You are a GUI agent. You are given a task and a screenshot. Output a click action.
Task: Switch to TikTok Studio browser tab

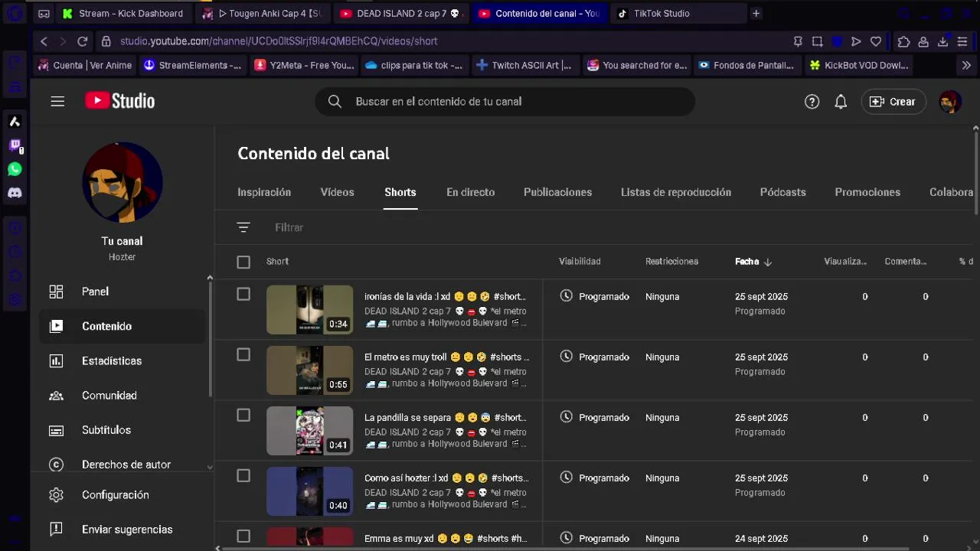(x=677, y=13)
